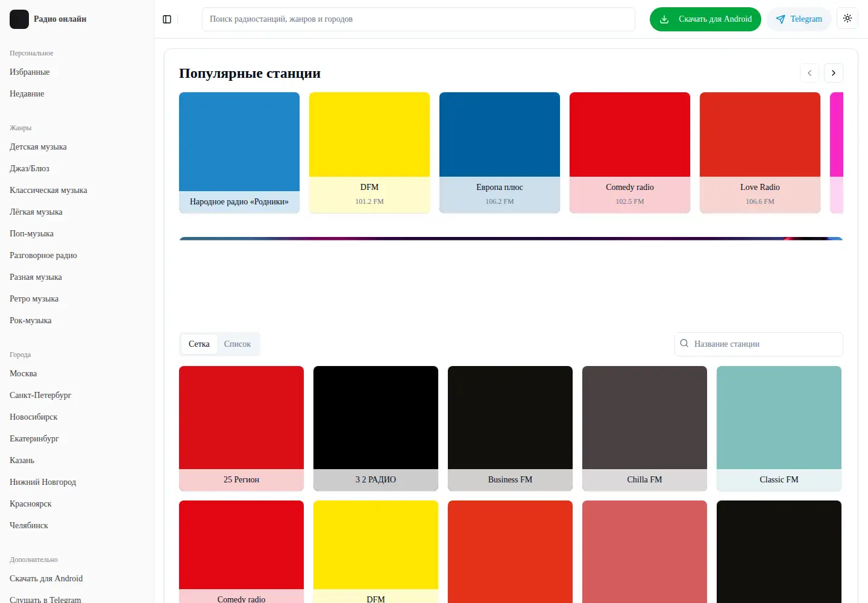Click the Радио онлайн logo icon
The image size is (868, 603).
pyautogui.click(x=19, y=19)
